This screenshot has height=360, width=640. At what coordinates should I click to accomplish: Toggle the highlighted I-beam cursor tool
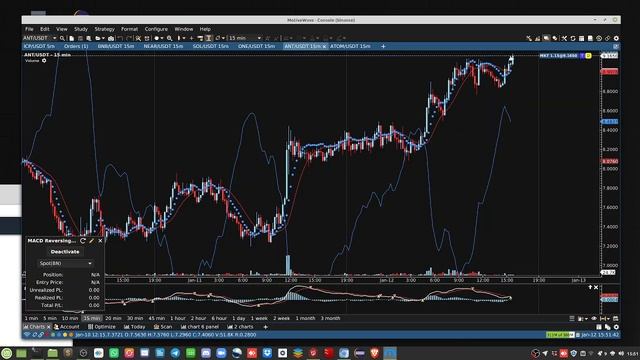point(209,38)
